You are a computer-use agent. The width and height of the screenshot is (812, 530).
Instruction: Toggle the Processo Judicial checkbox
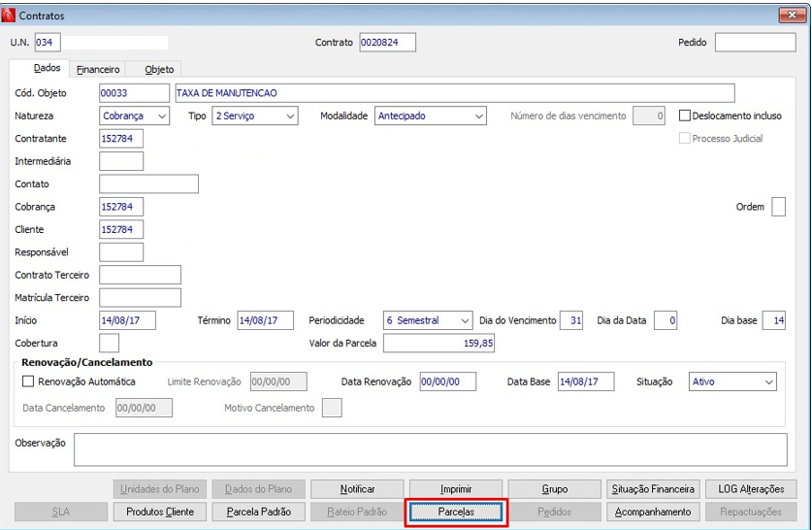point(684,139)
